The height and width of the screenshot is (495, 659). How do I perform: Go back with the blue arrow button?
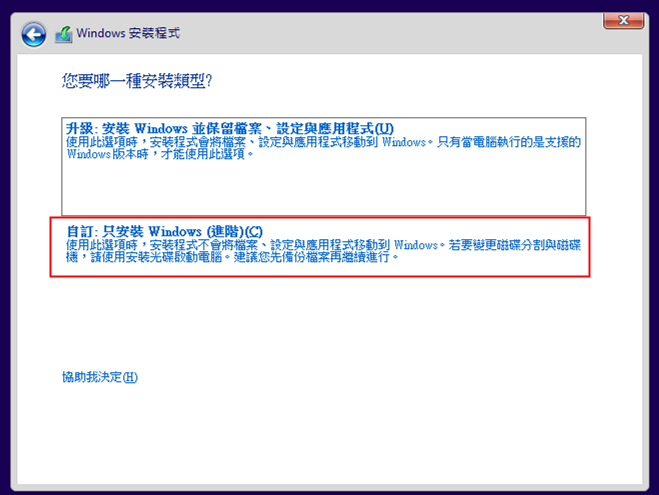pyautogui.click(x=34, y=34)
